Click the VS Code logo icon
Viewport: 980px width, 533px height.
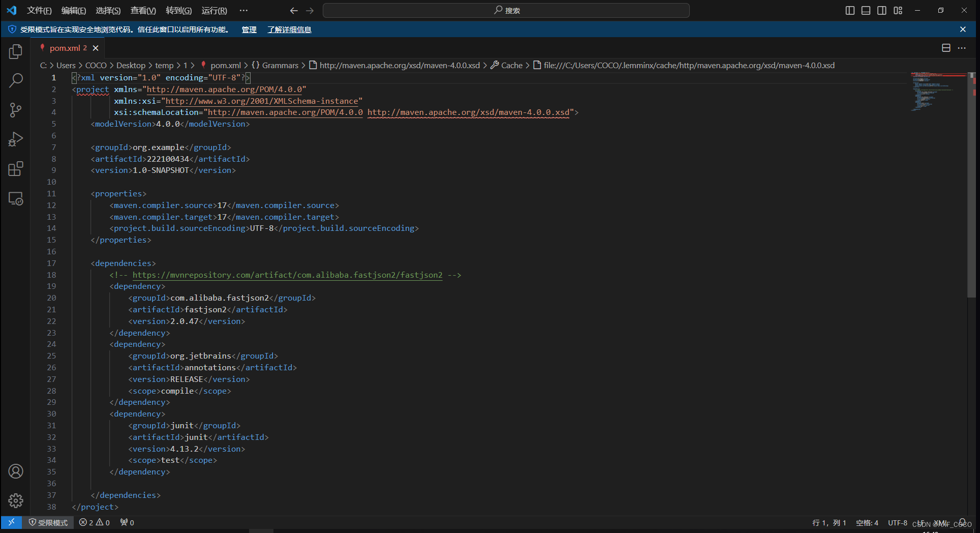pos(11,10)
